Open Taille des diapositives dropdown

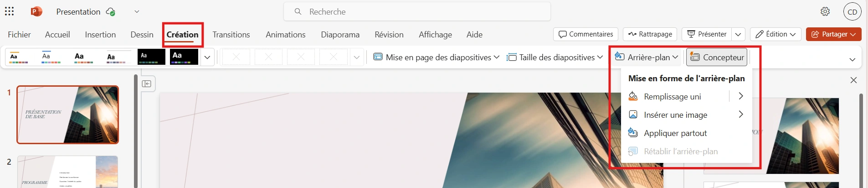point(555,57)
